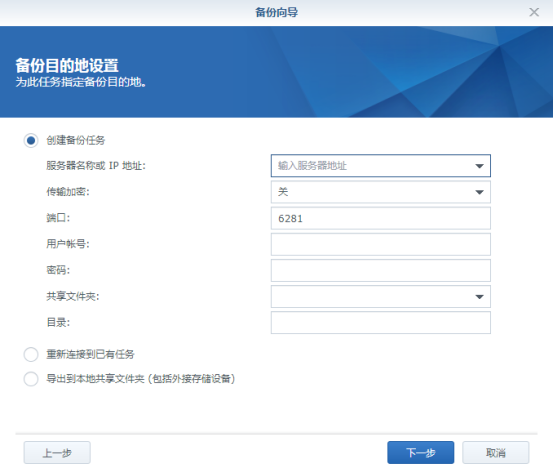Proceed with the 下一步 button
The image size is (554, 468).
pyautogui.click(x=420, y=452)
